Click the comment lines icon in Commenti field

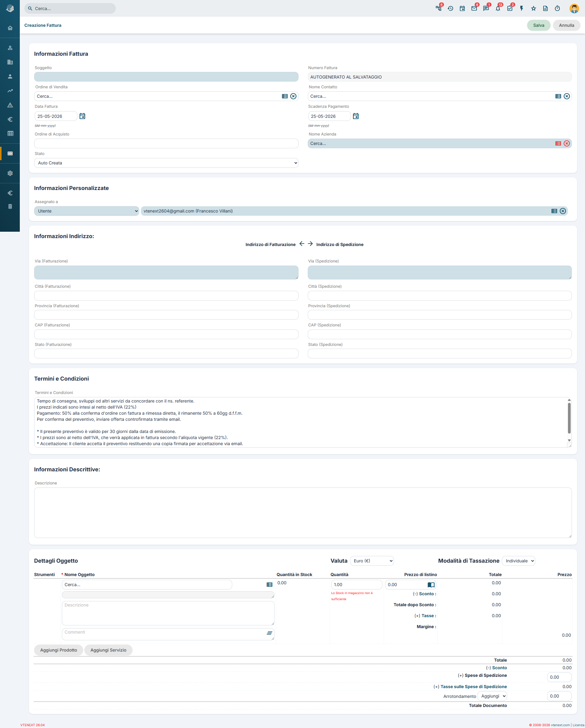pyautogui.click(x=269, y=633)
